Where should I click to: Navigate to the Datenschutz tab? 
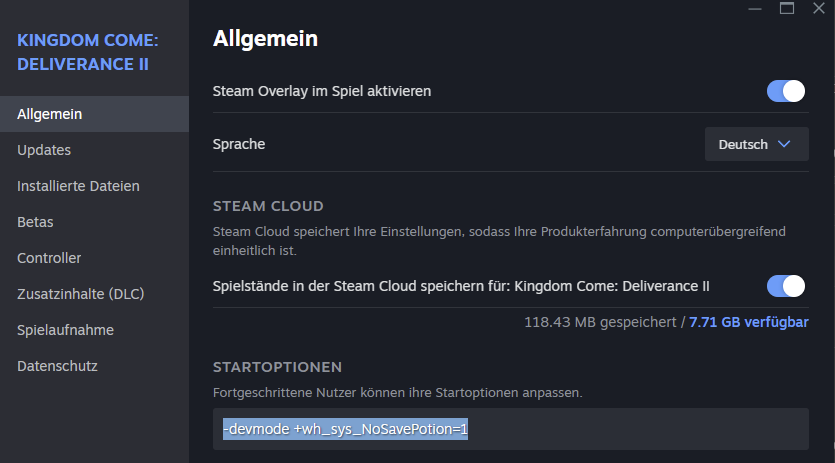[57, 366]
